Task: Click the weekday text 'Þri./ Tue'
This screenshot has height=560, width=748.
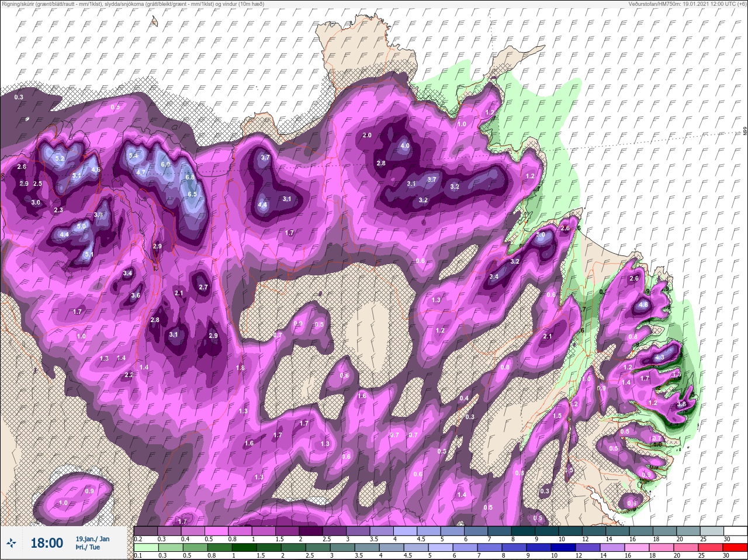Action: [88, 548]
